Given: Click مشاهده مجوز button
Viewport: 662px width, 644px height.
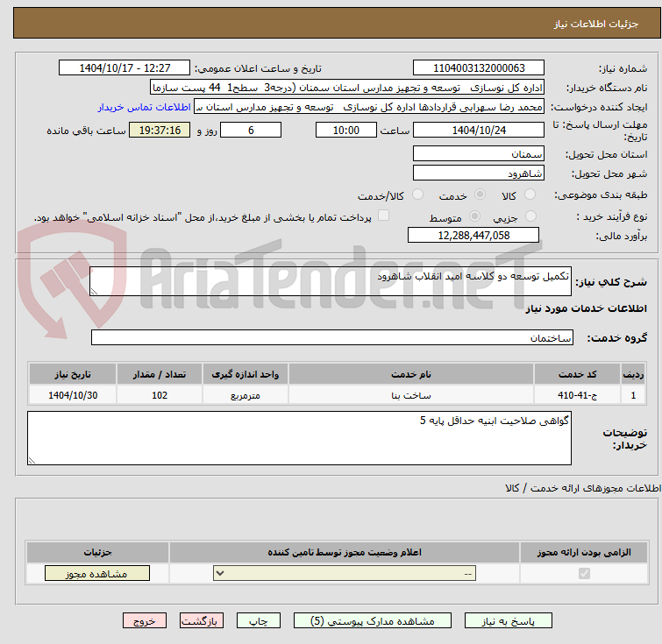Looking at the screenshot, I should pos(97,574).
